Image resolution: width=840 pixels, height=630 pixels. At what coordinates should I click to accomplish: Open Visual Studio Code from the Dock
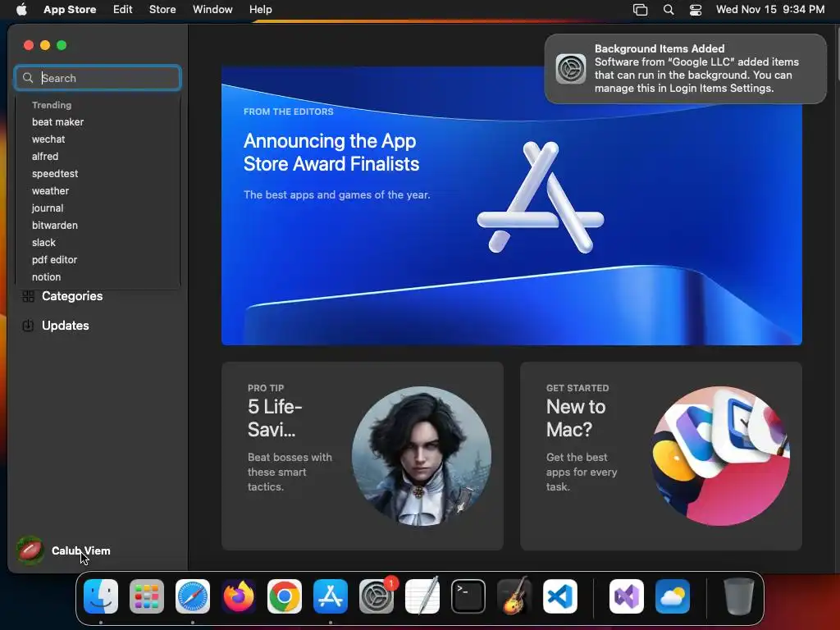560,596
